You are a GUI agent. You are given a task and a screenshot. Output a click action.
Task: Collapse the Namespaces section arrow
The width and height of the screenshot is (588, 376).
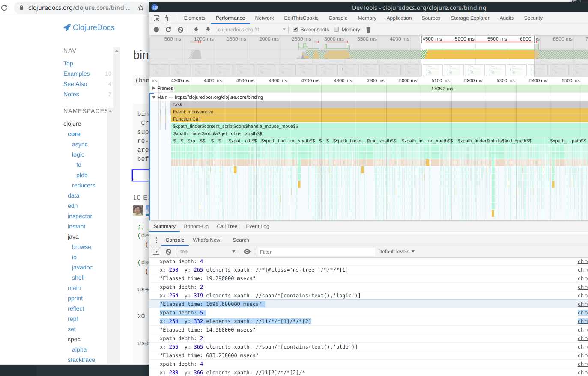click(110, 111)
